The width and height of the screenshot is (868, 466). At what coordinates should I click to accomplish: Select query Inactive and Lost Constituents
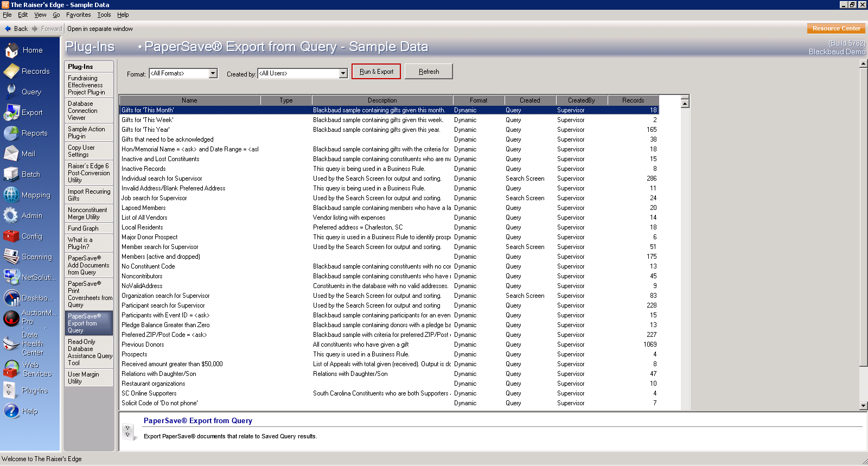389,159
